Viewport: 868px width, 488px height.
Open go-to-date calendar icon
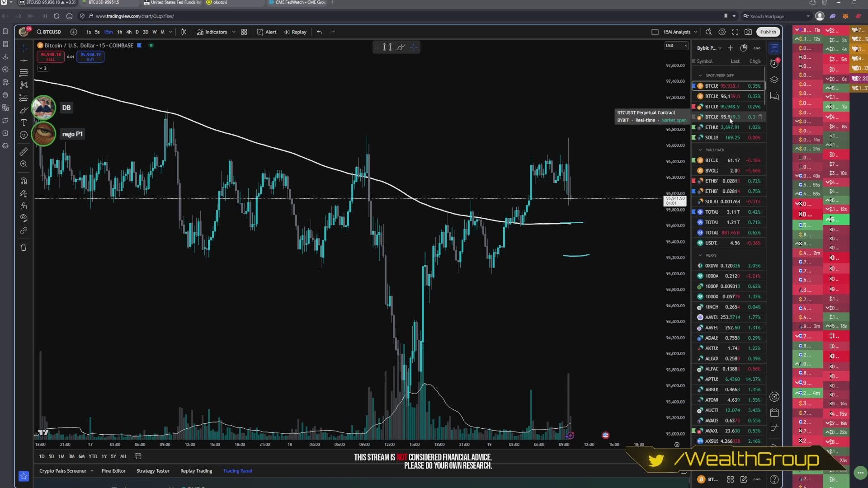pyautogui.click(x=138, y=456)
